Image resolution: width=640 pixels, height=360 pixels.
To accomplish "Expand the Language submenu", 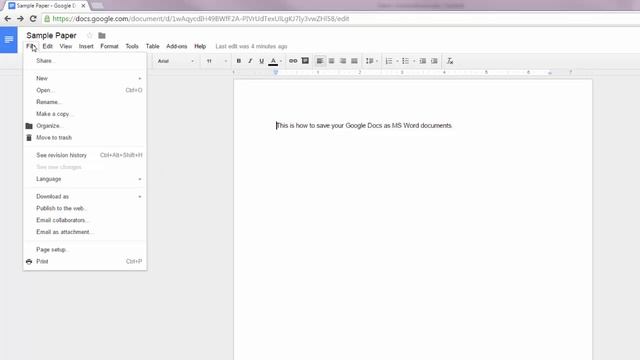I will tap(85, 179).
